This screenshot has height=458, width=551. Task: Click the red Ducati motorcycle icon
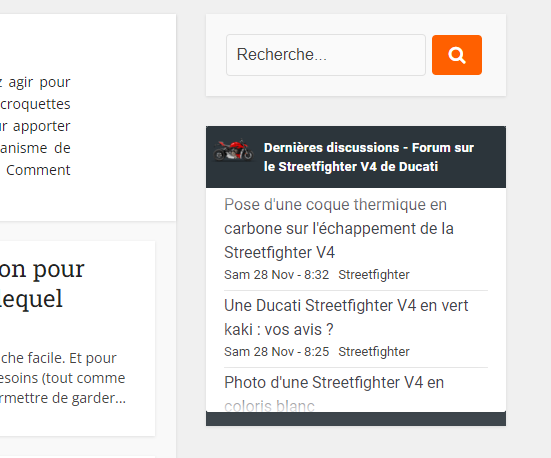[x=233, y=150]
